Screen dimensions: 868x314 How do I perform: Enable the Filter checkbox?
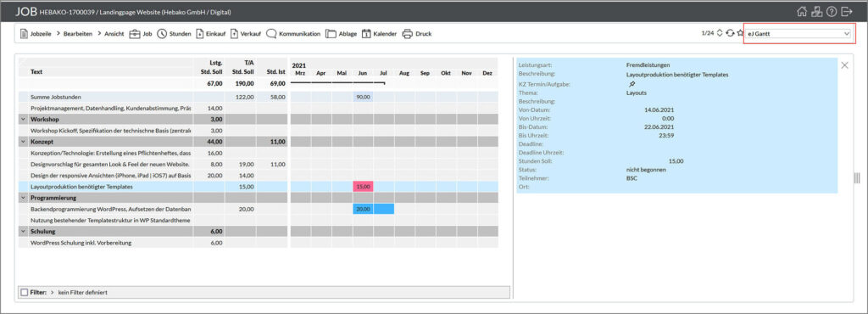[x=24, y=292]
